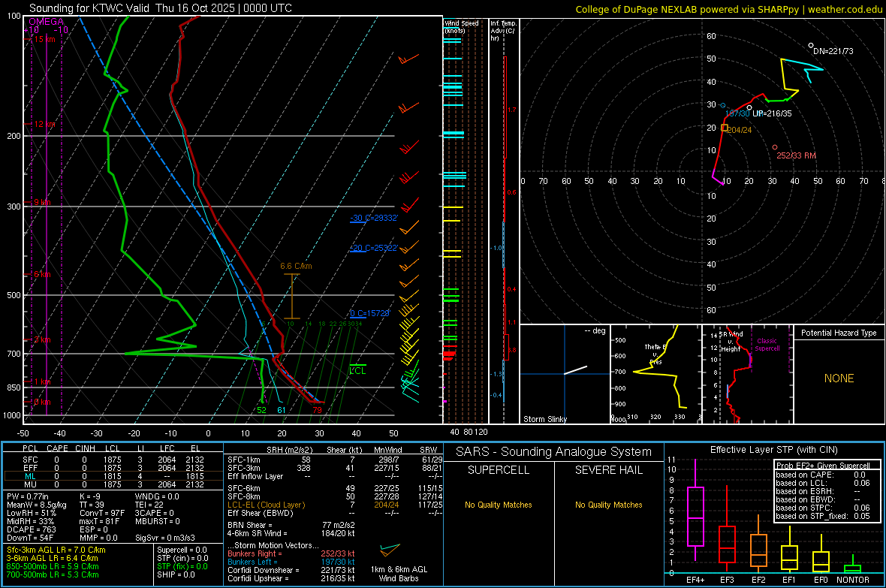This screenshot has width=886, height=588.
Task: Click the 9 km height label
Action: (x=42, y=202)
